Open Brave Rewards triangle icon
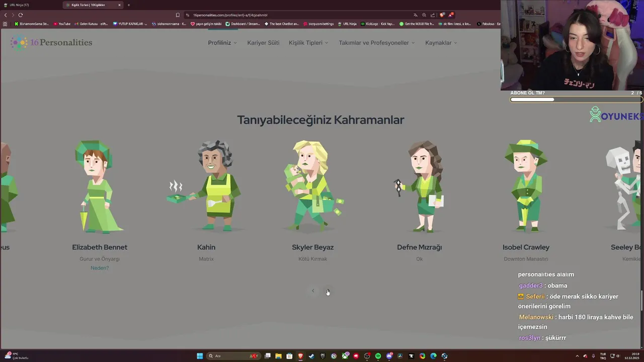Image resolution: width=644 pixels, height=362 pixels. 451,15
